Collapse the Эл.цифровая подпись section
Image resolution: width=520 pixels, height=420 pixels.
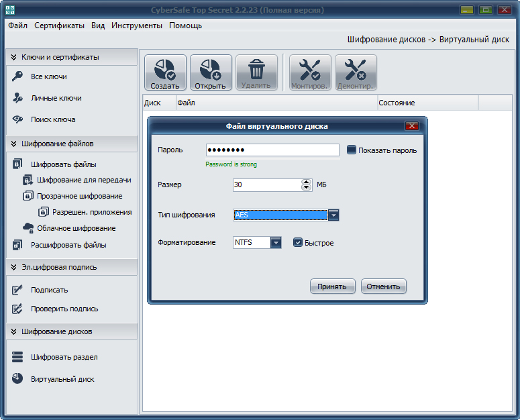coord(13,267)
